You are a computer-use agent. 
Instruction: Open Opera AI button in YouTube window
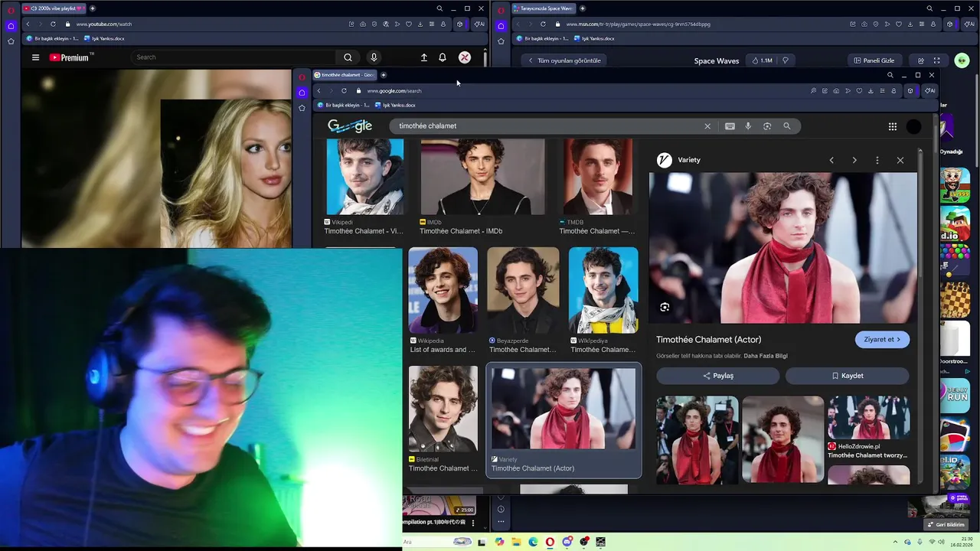(479, 24)
